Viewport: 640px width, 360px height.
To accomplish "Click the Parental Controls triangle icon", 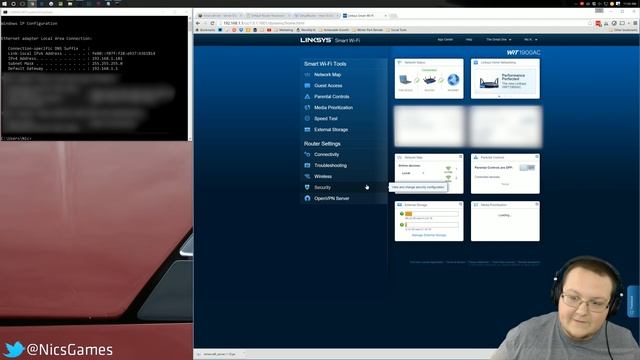I will pyautogui.click(x=307, y=97).
